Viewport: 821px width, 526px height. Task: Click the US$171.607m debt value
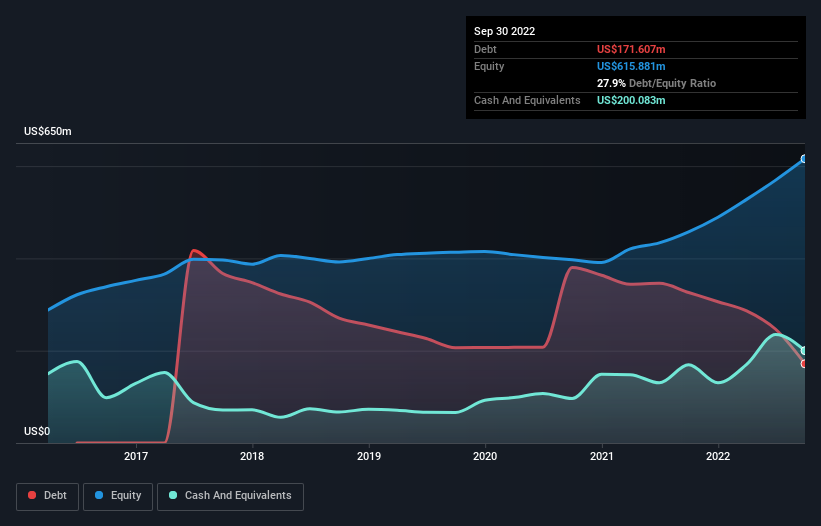631,49
